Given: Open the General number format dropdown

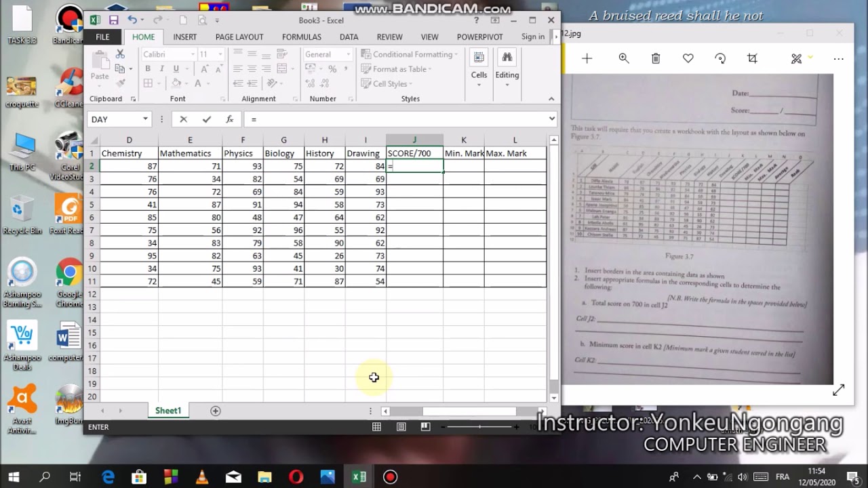Looking at the screenshot, I should 349,54.
